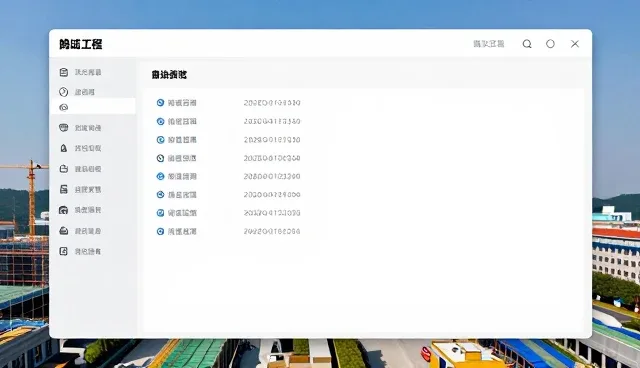Click the blue icon of the sixth list row
640x368 pixels.
pyautogui.click(x=160, y=195)
